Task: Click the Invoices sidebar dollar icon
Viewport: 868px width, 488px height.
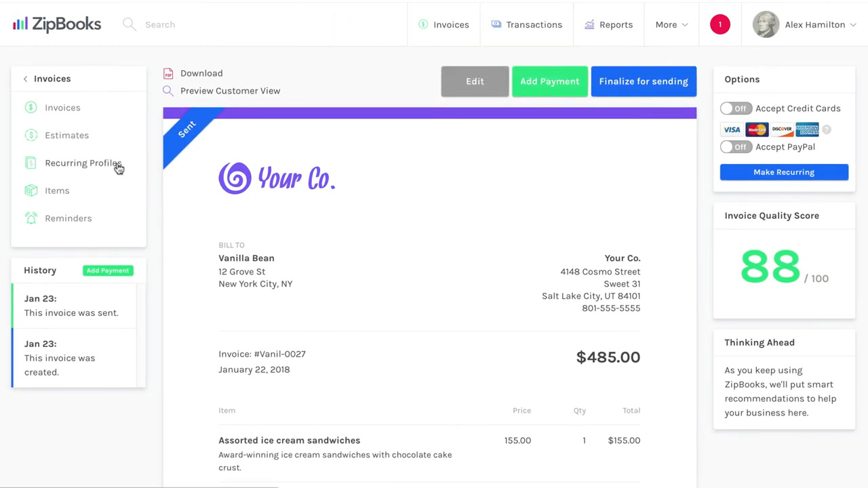Action: [x=31, y=108]
